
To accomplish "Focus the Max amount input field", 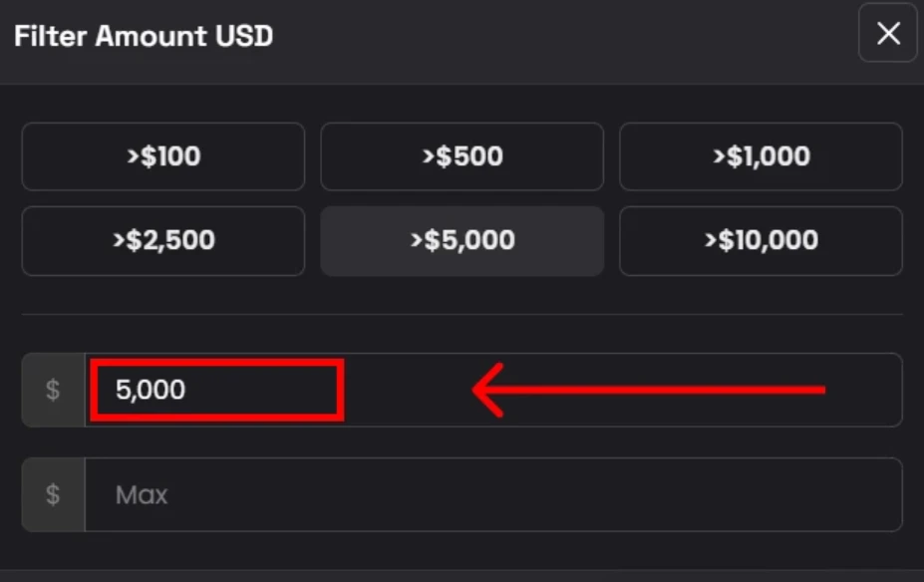I will tap(492, 494).
